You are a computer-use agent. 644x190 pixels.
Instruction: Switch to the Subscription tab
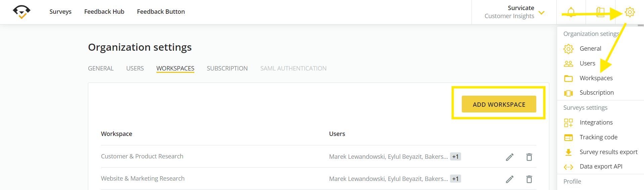pyautogui.click(x=227, y=68)
